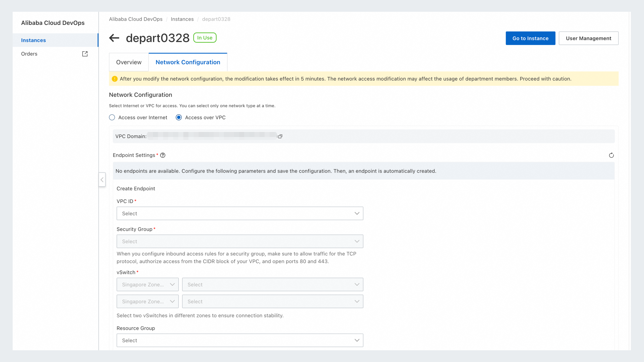Go to Instances breadcrumb link

182,19
